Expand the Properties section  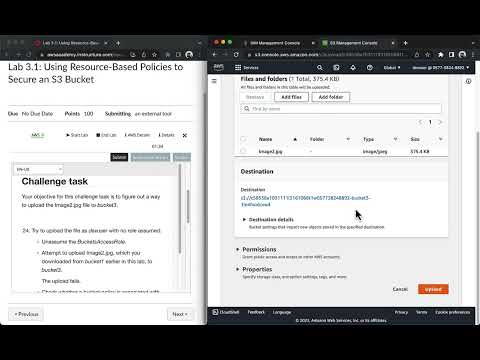click(254, 269)
